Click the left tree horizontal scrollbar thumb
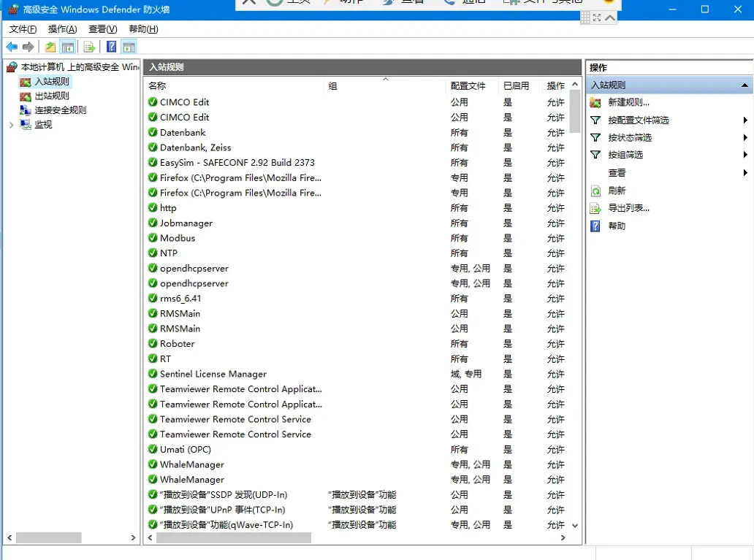754x560 pixels. (x=48, y=538)
